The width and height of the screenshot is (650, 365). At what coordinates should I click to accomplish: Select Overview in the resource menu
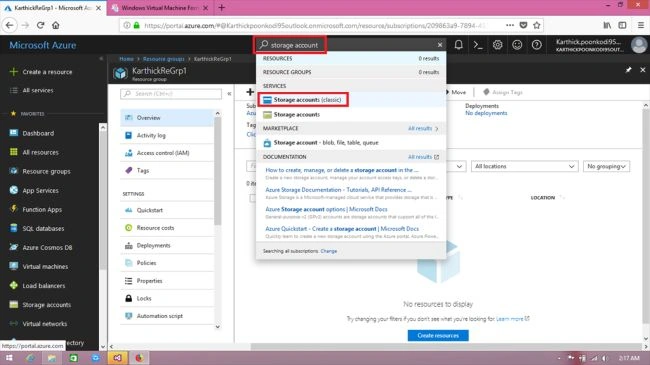(167, 118)
